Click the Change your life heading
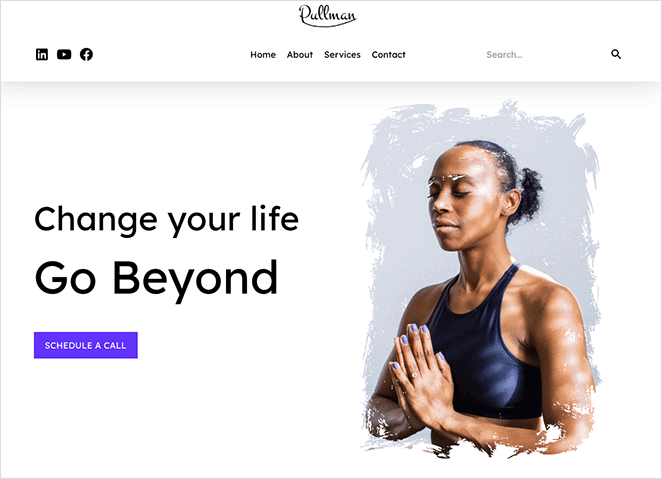 166,220
